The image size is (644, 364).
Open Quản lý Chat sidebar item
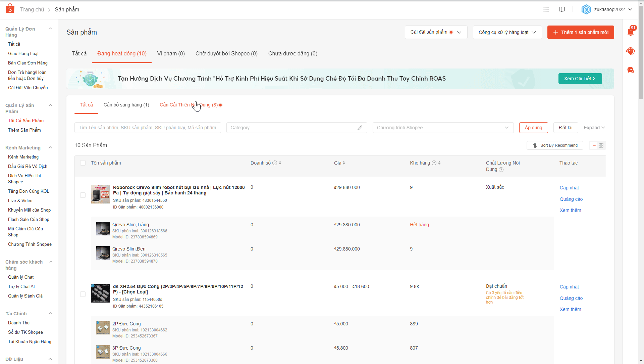point(21,277)
